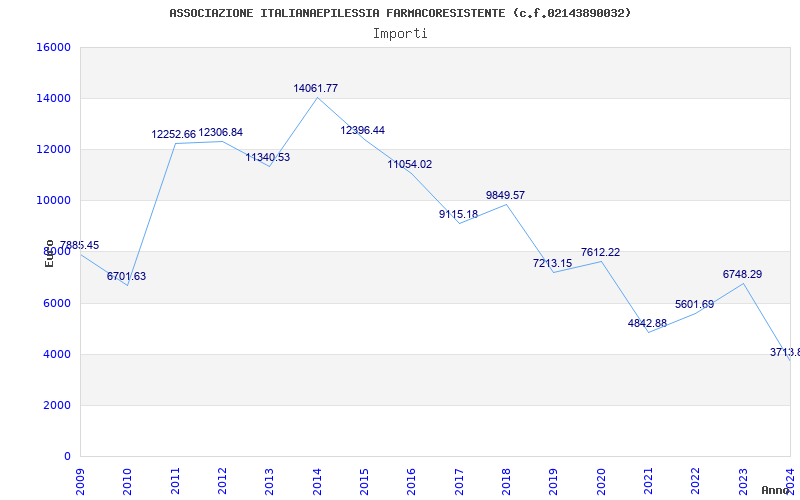The height and width of the screenshot is (500, 800).
Task: Click data label 7885.45
Action: pyautogui.click(x=80, y=245)
